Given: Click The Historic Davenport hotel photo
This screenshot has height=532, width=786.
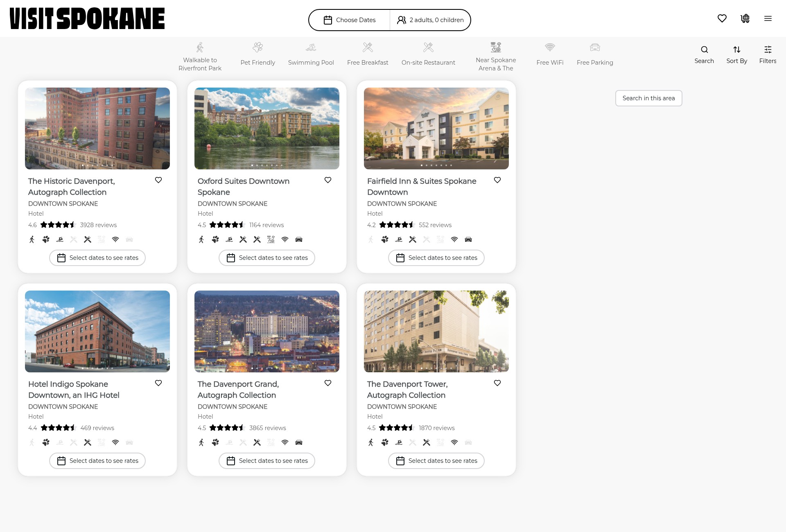Looking at the screenshot, I should (x=97, y=128).
